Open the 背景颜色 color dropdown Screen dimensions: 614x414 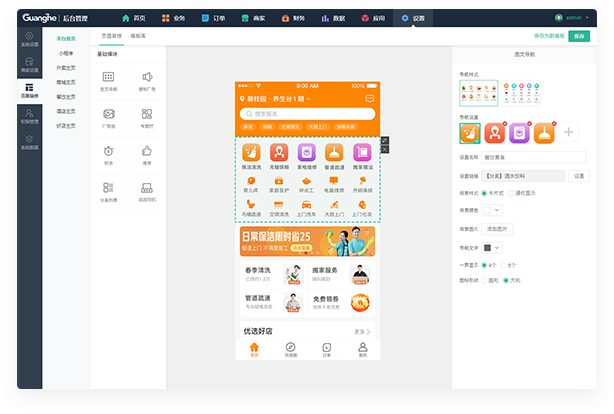[492, 211]
